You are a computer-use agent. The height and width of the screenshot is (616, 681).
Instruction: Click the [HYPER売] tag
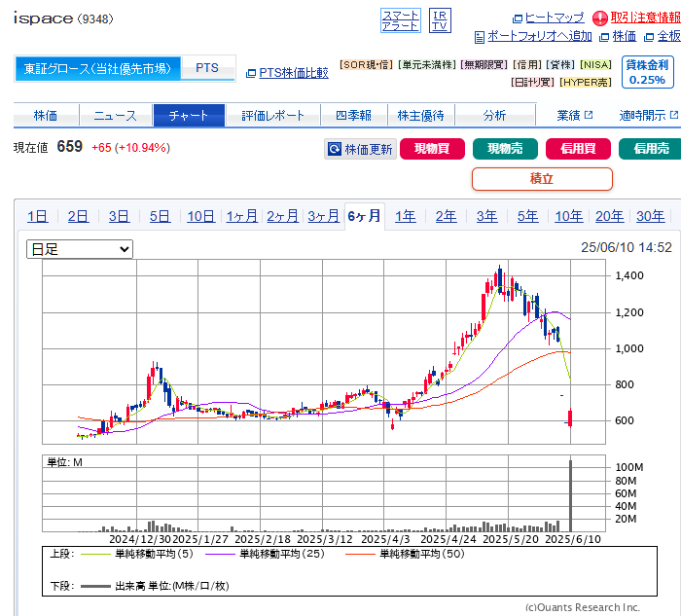[x=586, y=82]
